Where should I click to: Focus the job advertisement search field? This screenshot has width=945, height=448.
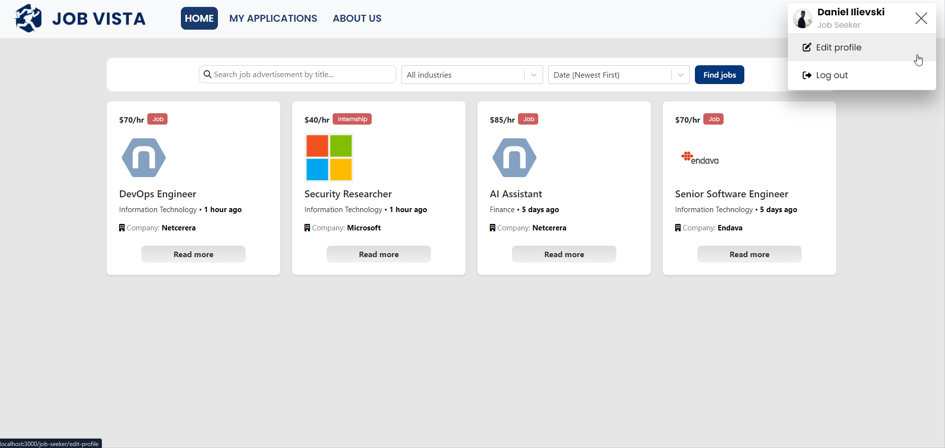(302, 75)
